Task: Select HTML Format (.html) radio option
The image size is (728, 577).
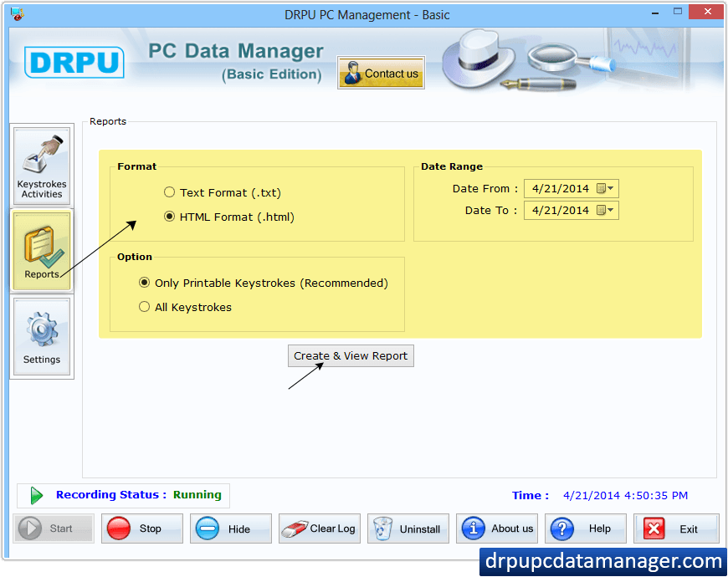Action: [x=229, y=217]
